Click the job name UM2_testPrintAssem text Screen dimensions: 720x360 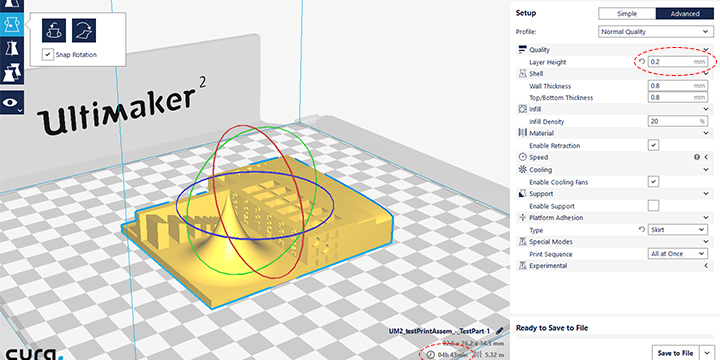point(439,331)
